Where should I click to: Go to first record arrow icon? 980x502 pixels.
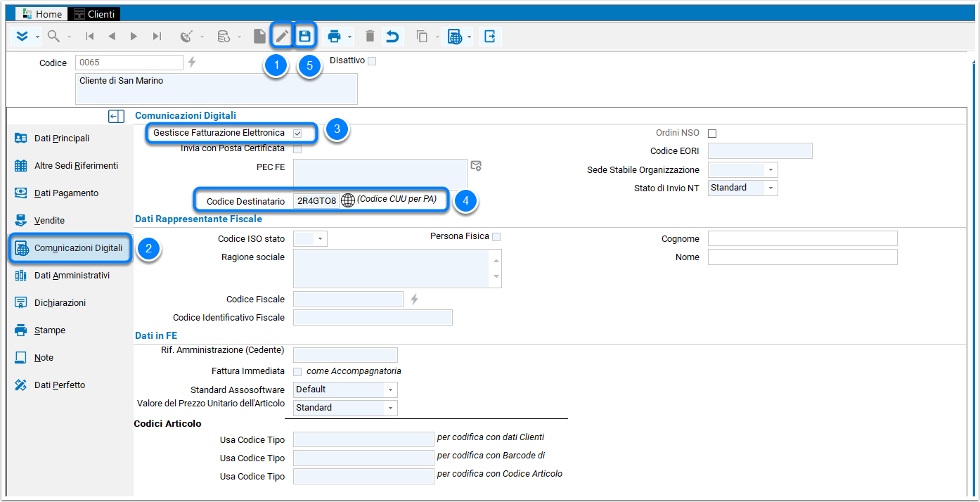pyautogui.click(x=90, y=37)
